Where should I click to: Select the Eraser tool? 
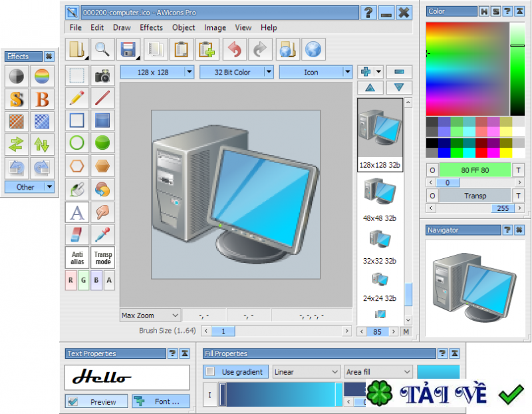(x=76, y=234)
